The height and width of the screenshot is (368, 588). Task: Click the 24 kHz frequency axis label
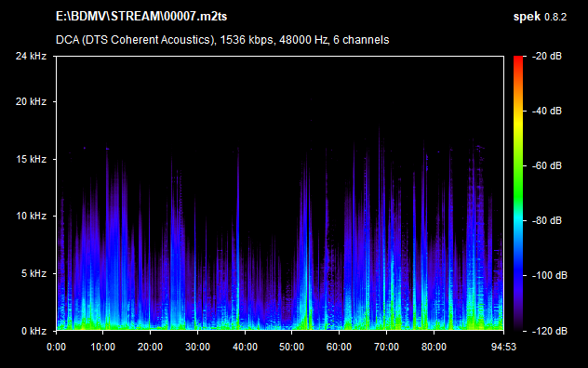(31, 56)
